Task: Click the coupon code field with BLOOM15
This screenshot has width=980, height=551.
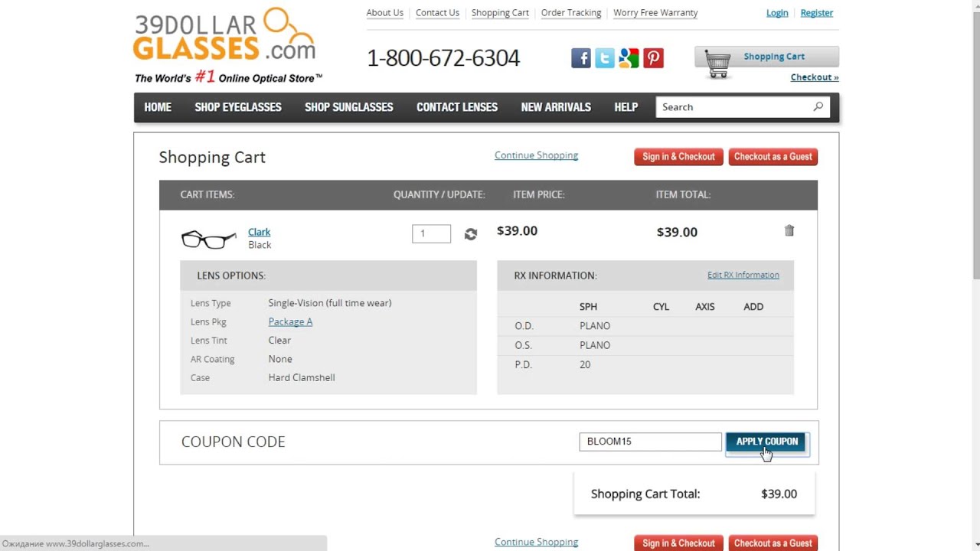Action: [x=650, y=442]
